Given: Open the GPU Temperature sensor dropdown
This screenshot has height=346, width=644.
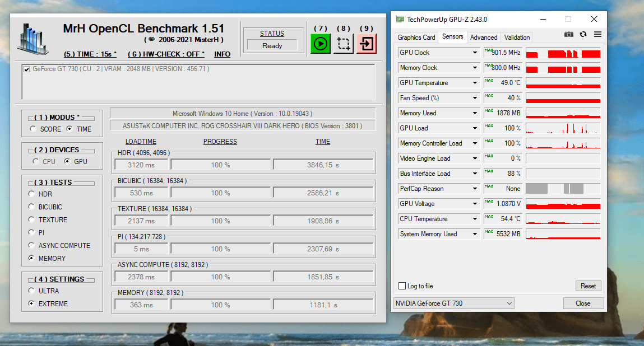Looking at the screenshot, I should (x=475, y=83).
